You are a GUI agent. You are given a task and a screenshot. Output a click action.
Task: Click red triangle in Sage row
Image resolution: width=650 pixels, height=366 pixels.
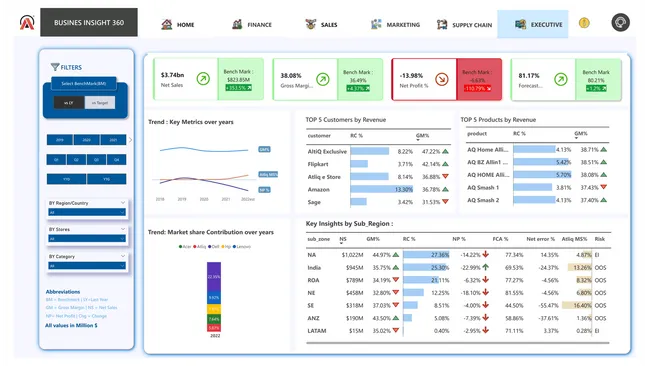click(445, 202)
